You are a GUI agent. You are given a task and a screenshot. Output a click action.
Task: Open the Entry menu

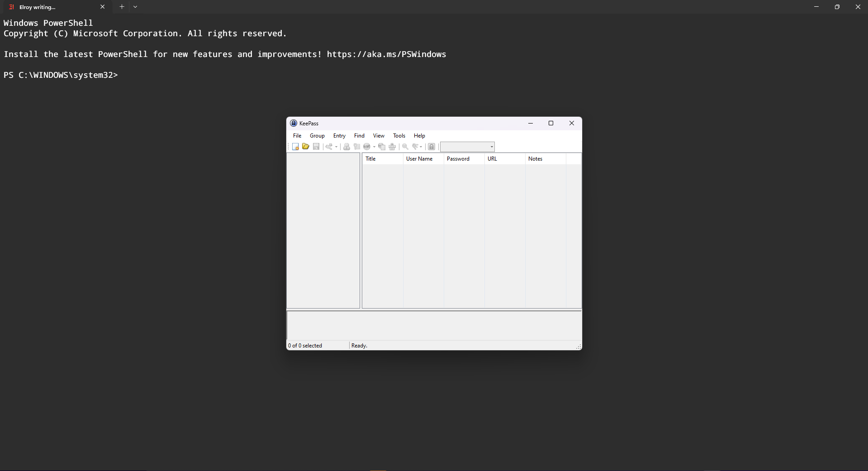pyautogui.click(x=339, y=136)
